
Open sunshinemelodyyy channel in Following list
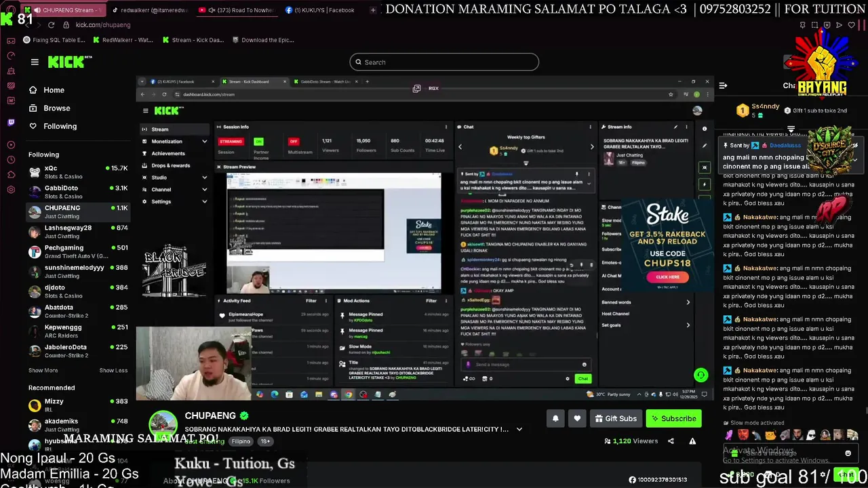(x=77, y=271)
